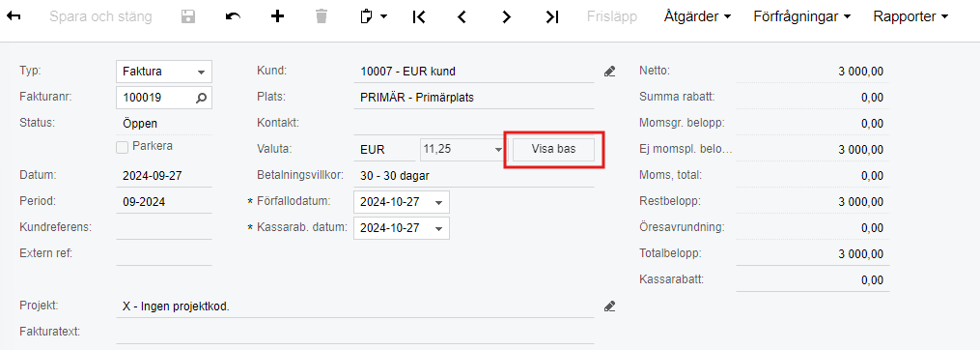
Task: Go to first record icon
Action: [x=419, y=16]
